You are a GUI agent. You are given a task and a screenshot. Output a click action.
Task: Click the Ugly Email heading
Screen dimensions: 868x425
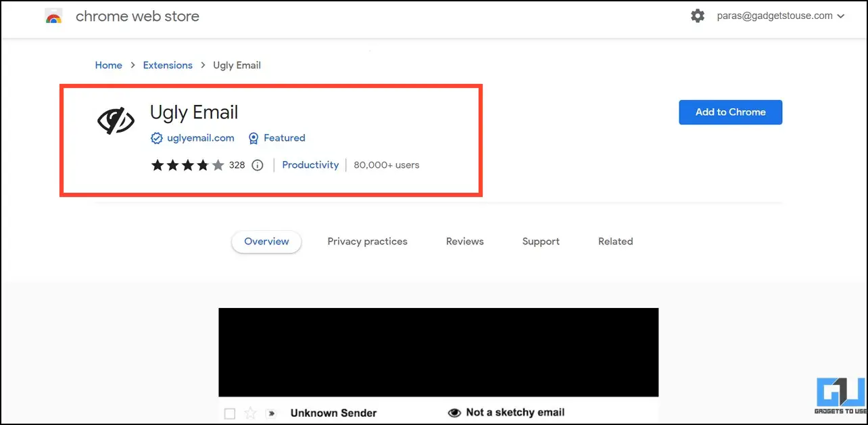(194, 112)
